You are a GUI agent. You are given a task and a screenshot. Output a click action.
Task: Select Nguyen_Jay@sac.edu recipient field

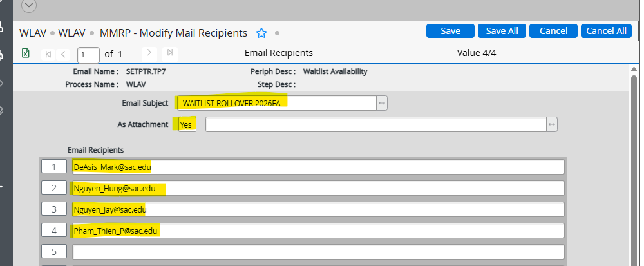(x=318, y=210)
